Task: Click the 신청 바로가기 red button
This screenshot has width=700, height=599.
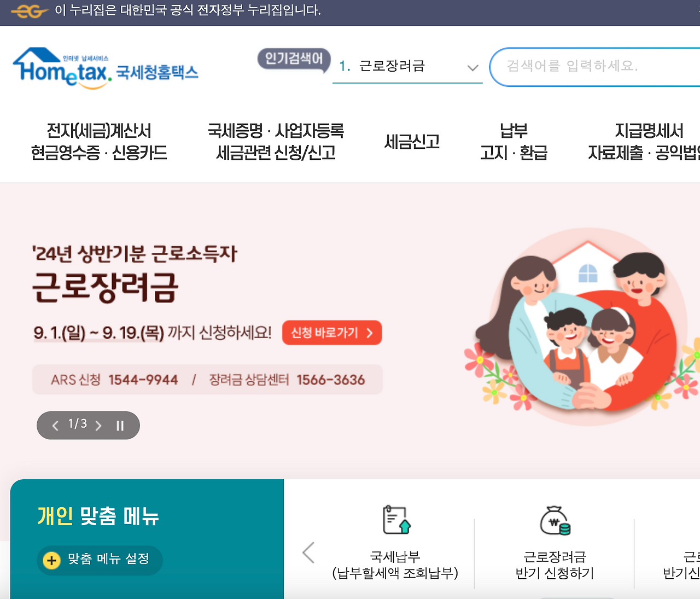Action: tap(332, 333)
